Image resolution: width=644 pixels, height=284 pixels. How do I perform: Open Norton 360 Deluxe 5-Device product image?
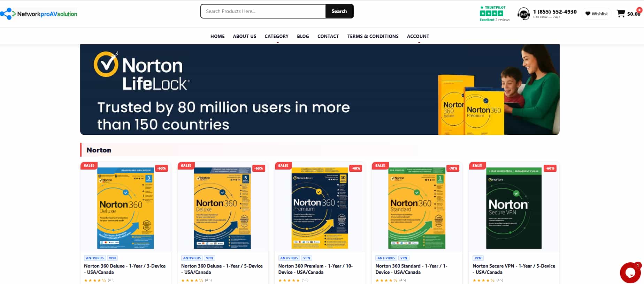point(222,208)
